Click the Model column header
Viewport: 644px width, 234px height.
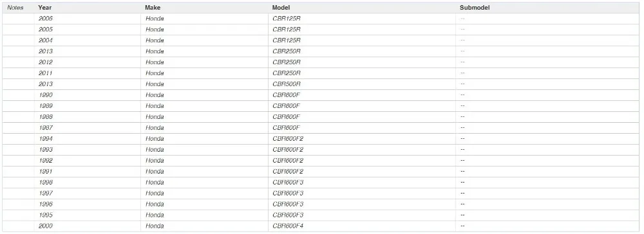[281, 8]
